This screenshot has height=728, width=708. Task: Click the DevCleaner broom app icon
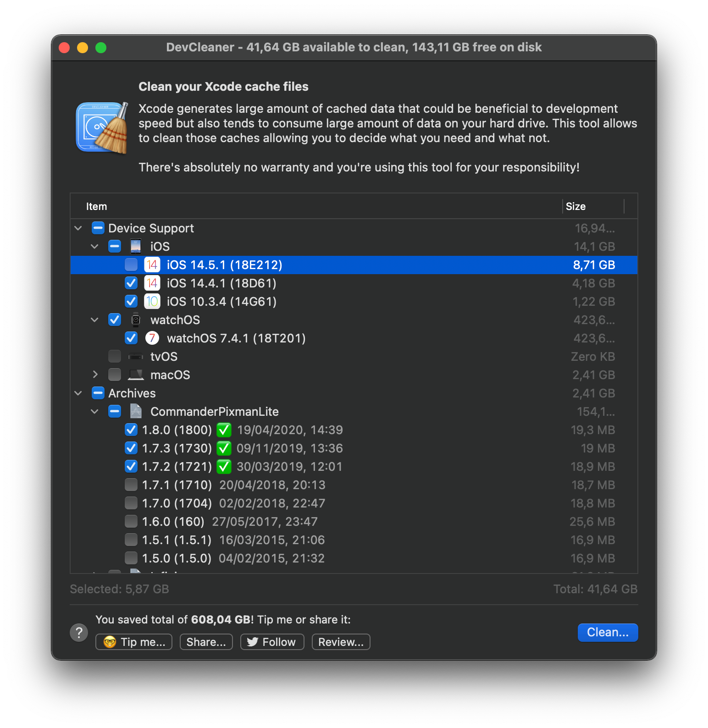[x=102, y=127]
